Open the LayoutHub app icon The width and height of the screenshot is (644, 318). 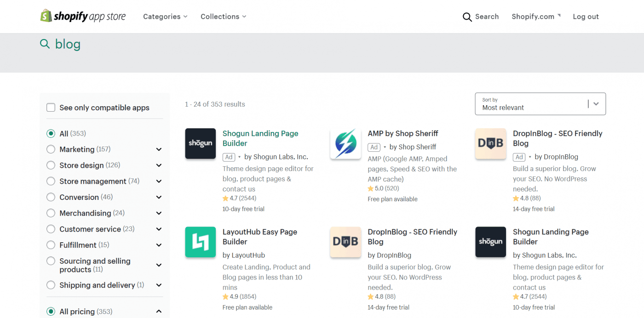(x=201, y=242)
